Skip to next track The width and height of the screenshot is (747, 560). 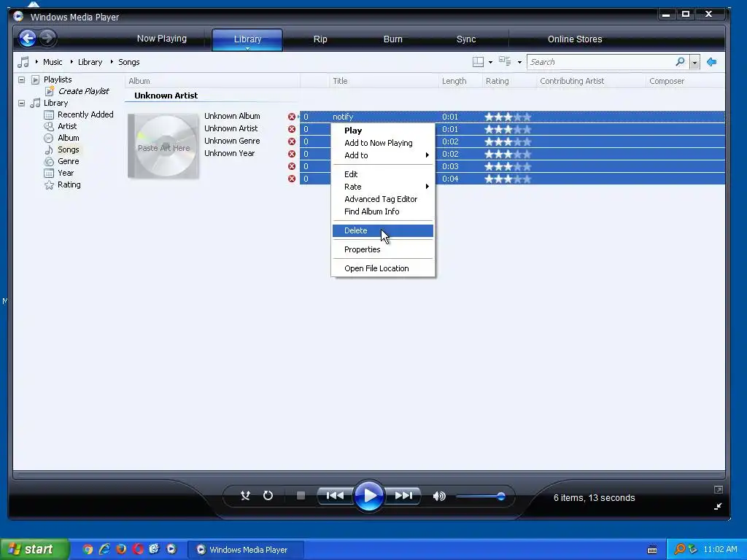(x=403, y=496)
